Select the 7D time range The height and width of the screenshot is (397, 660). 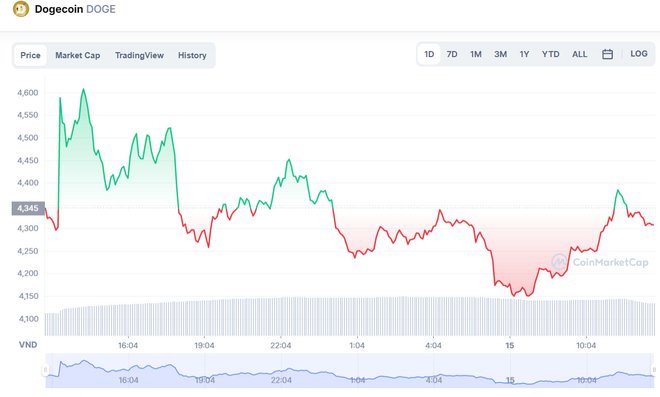[452, 54]
